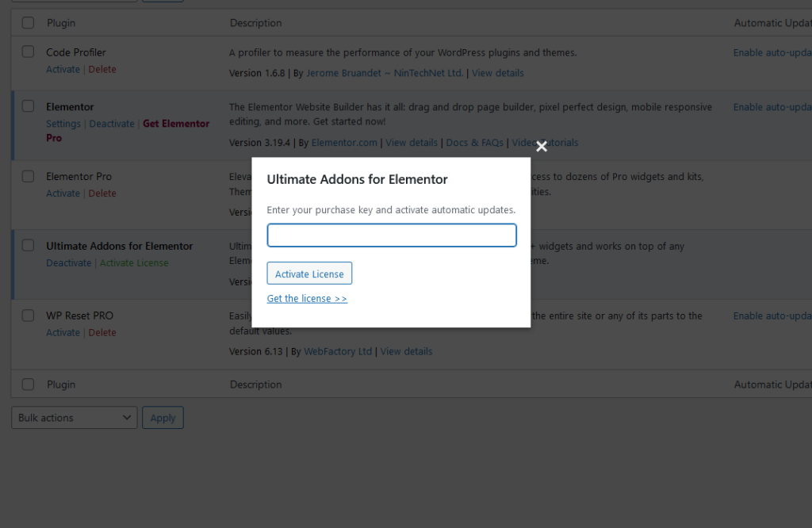Delete the WP Reset PRO plugin
812x528 pixels.
(x=102, y=332)
